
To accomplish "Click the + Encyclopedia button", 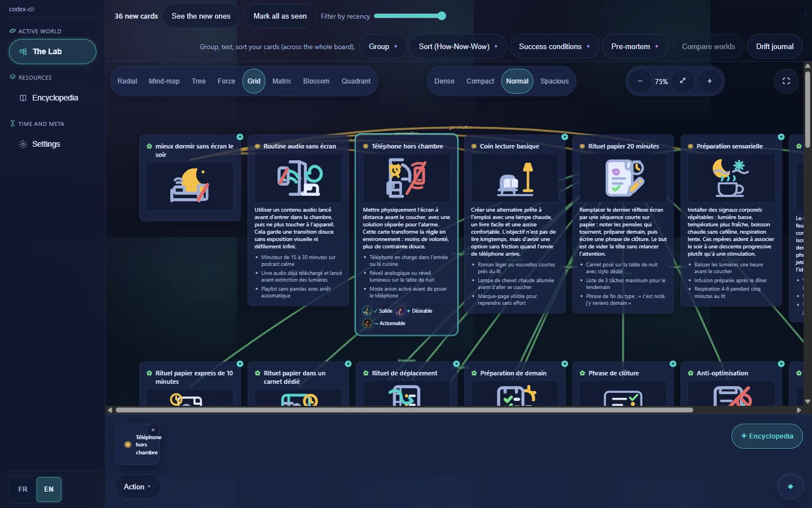I will [x=767, y=436].
